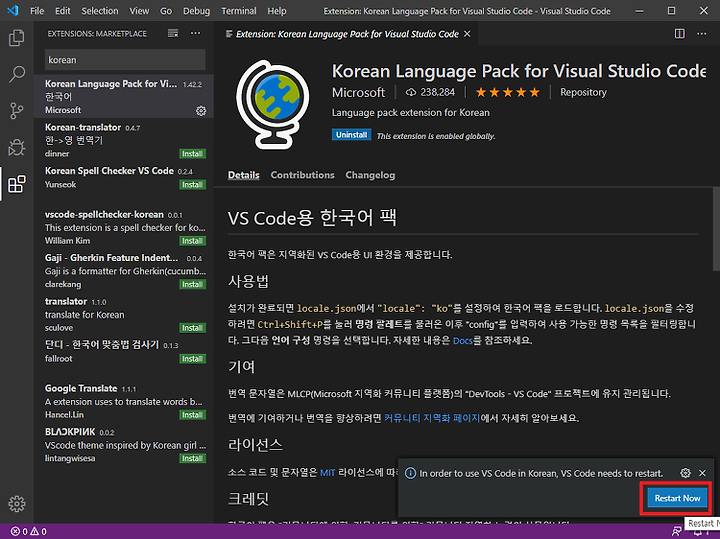The width and height of the screenshot is (720, 539).
Task: Open the extensions panel More Actions menu
Action: pyautogui.click(x=196, y=34)
